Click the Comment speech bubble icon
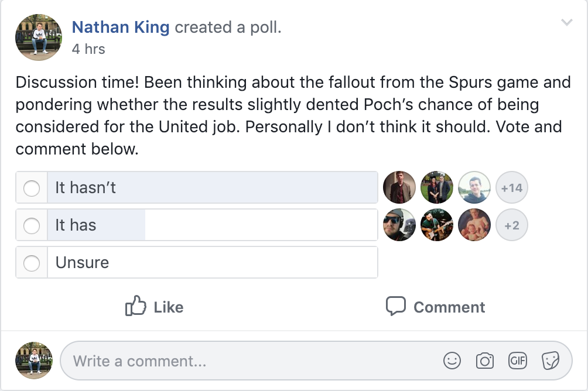 [396, 306]
